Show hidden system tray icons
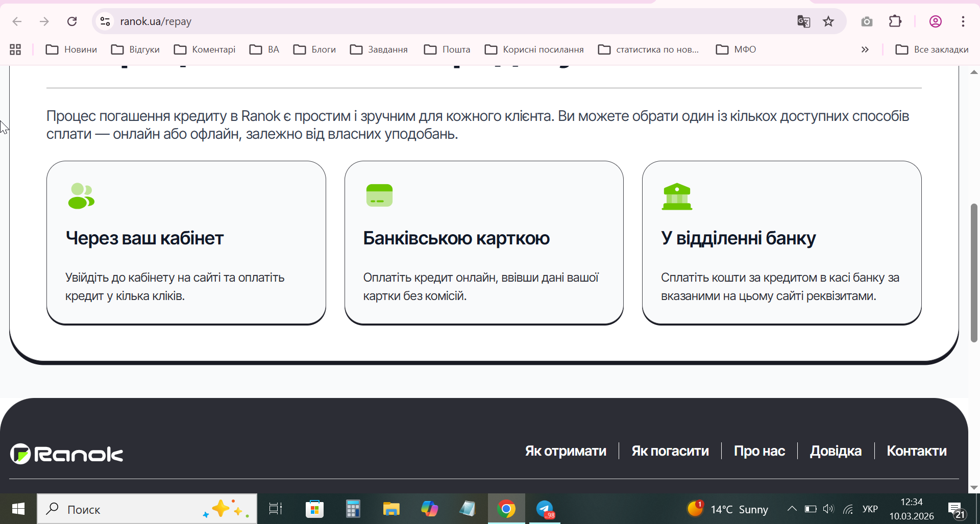This screenshot has width=980, height=524. [792, 509]
